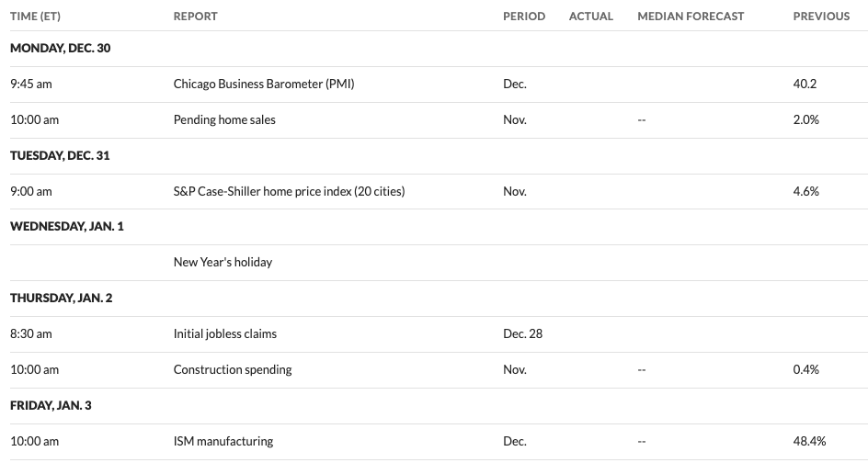Viewport: 868px width, 474px height.
Task: Click the Dec. 28 period cell
Action: [523, 333]
